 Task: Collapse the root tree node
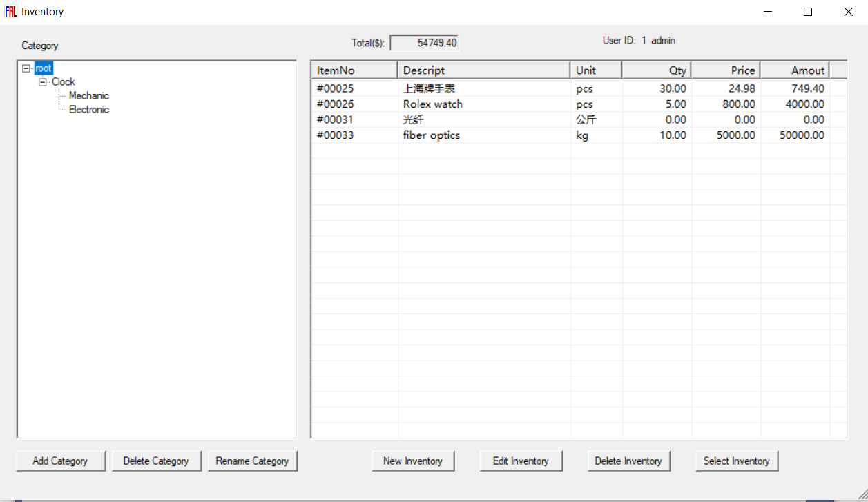coord(26,68)
